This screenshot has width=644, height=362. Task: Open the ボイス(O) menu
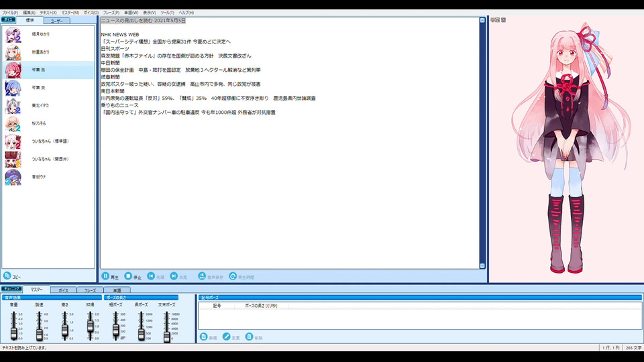[91, 13]
